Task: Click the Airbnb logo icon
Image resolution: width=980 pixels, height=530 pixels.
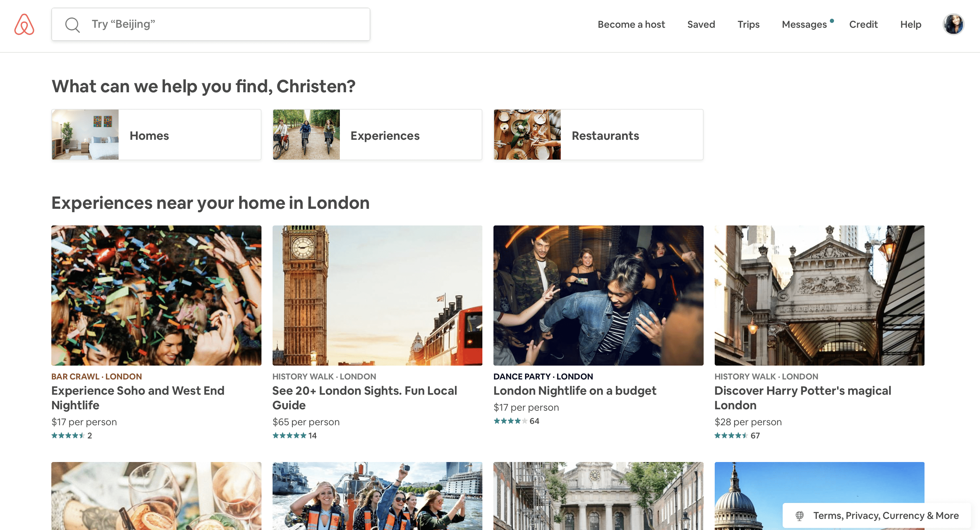Action: point(24,24)
